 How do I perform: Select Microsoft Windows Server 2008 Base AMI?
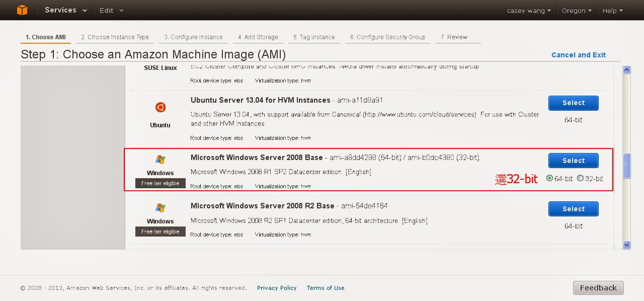coord(573,161)
